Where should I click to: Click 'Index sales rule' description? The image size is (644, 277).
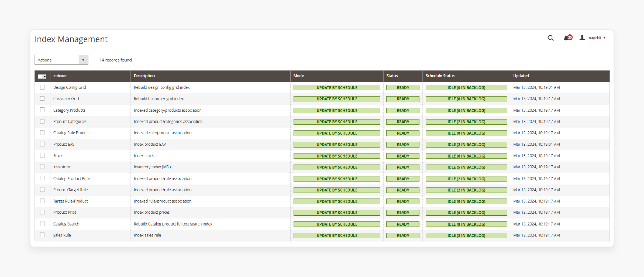click(147, 235)
